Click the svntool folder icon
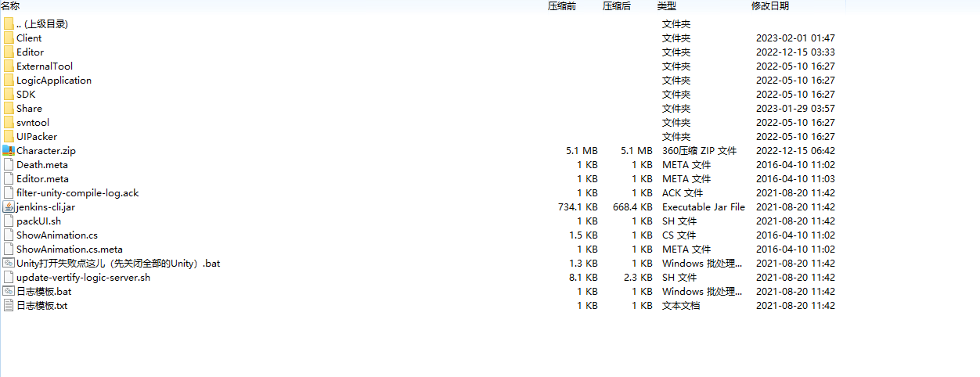Screen dimensions: 980x377 [9, 123]
